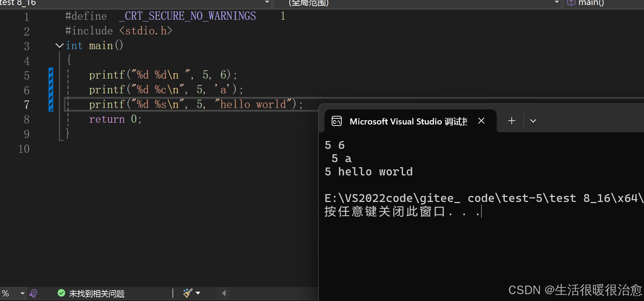
Task: Open the zoom percentage dropdown arrow
Action: point(22,293)
